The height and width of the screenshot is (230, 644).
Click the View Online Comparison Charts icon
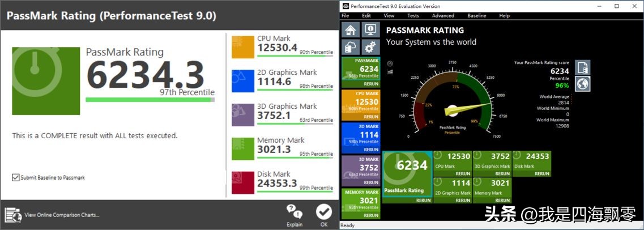tap(12, 215)
